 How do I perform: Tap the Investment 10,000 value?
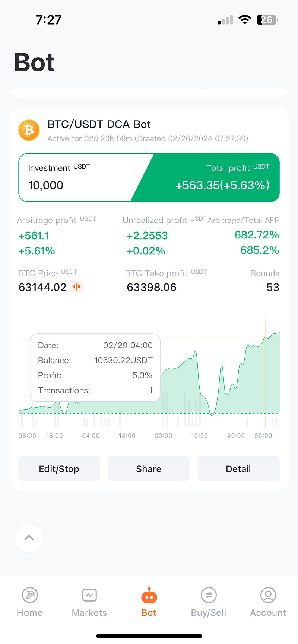[x=46, y=185]
